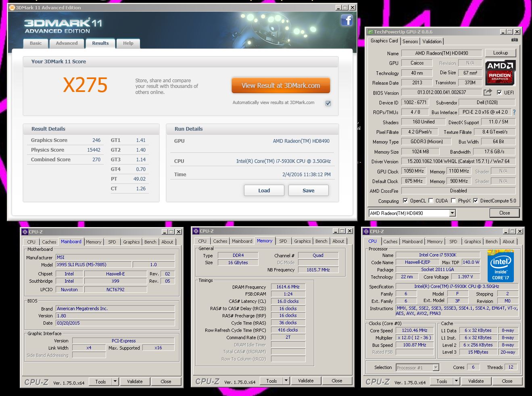Click the Core Speed value 1210.46 MHz
Screen dimensions: 532x396
tap(415, 330)
